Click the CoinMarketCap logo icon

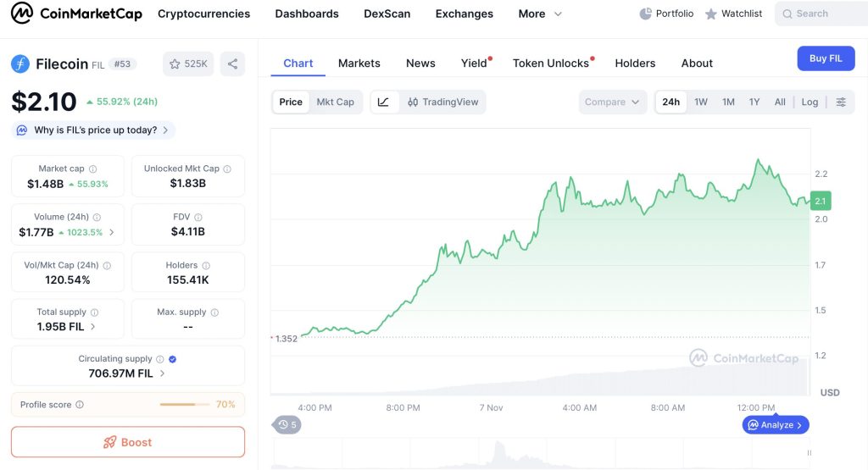tap(21, 14)
